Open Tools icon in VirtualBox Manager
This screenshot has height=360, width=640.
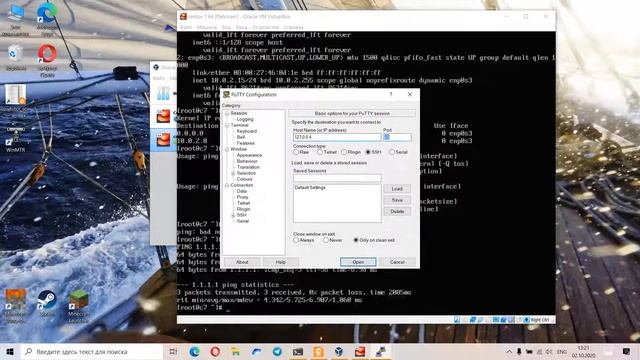point(163,93)
